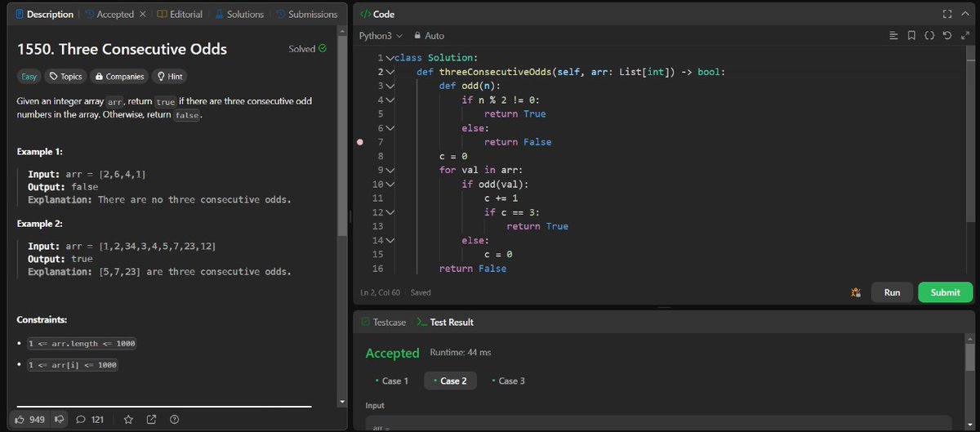980x432 pixels.
Task: Remove the breakpoint dot on line 7
Action: click(x=359, y=142)
